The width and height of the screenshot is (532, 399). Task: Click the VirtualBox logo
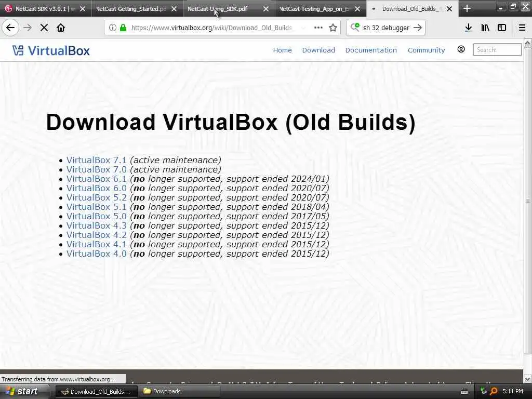51,50
